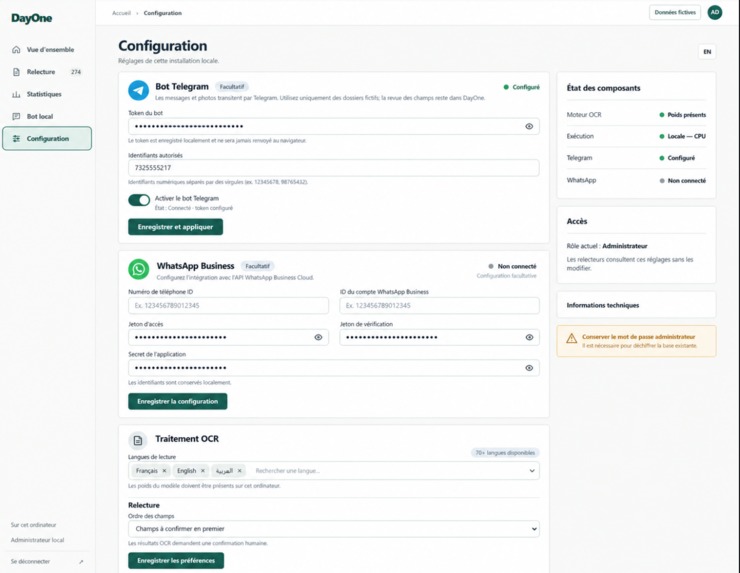Click the sliders icon beside Configuration
Image resolution: width=740 pixels, height=573 pixels.
click(16, 138)
